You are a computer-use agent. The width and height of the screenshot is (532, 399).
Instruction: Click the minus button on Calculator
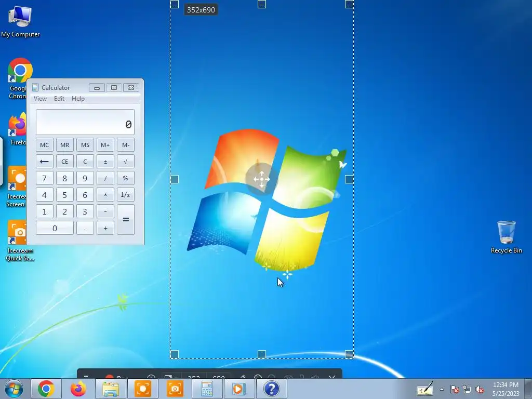(x=105, y=211)
